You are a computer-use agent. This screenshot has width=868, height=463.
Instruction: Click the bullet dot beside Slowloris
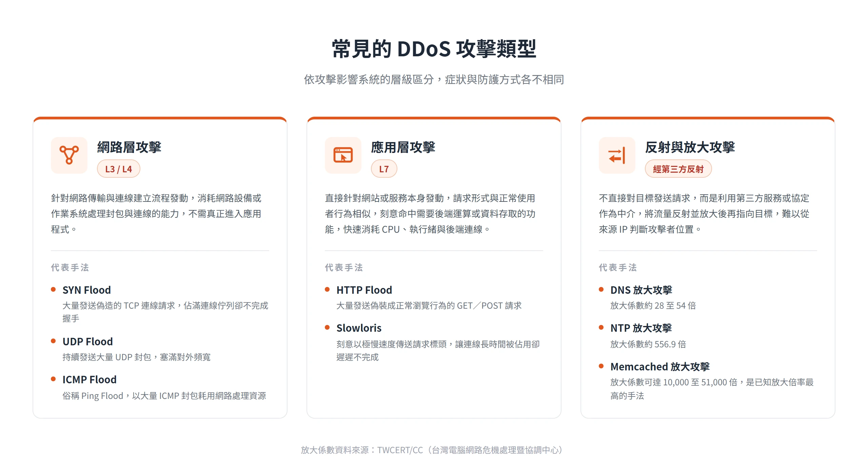point(327,327)
